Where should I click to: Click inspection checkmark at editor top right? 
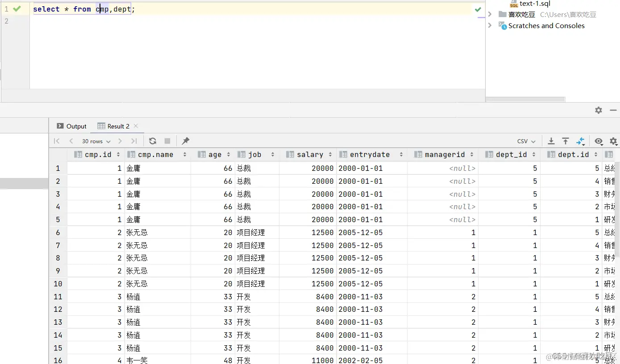478,9
